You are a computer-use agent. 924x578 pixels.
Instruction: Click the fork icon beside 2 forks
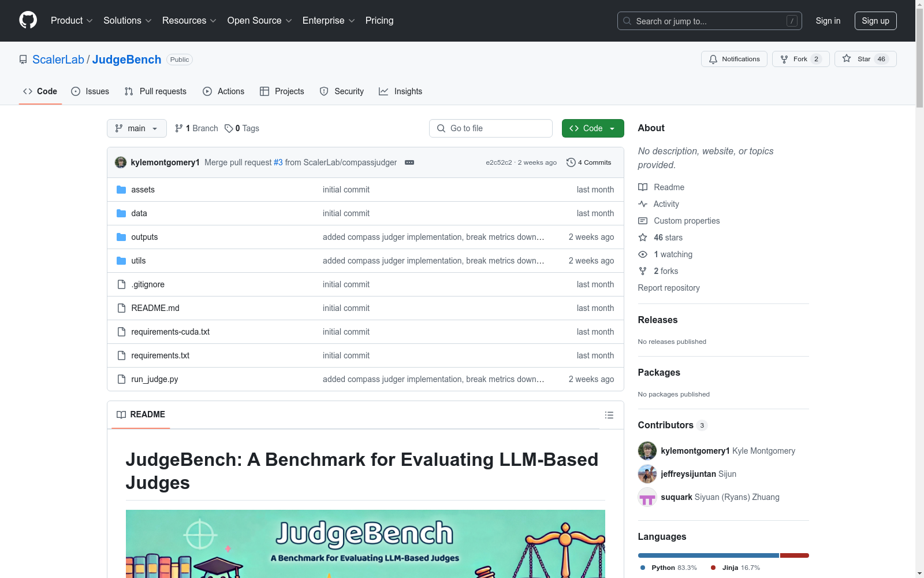643,271
